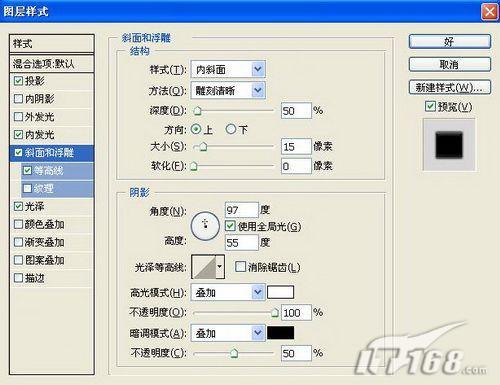This screenshot has height=385, width=500.
Task: Click the highlight 不透明度(O) slider handle
Action: [x=274, y=313]
